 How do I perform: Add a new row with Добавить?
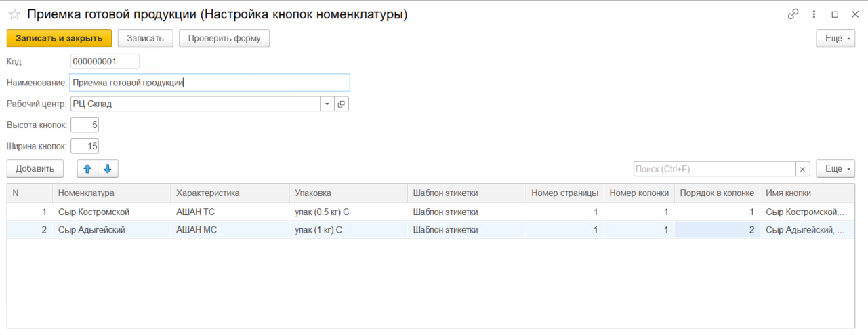[35, 169]
